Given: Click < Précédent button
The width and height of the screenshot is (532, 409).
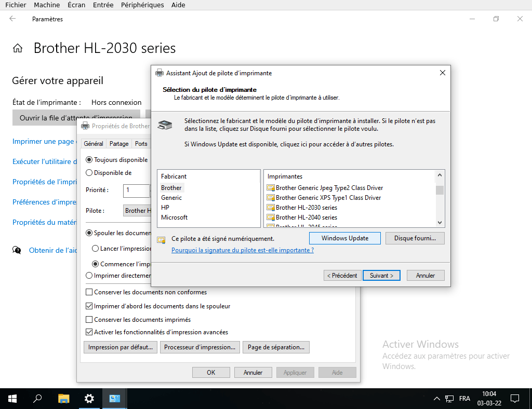Looking at the screenshot, I should pyautogui.click(x=342, y=276).
